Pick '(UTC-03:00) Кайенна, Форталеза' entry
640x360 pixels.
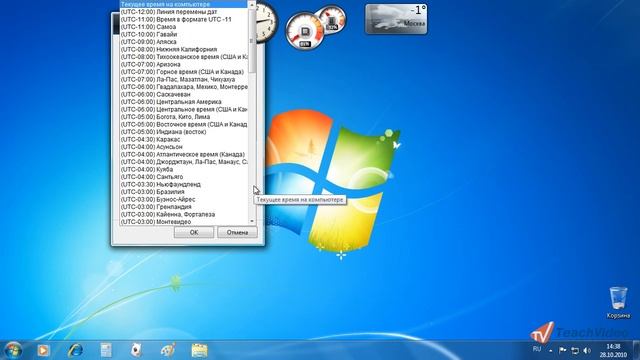(184, 214)
